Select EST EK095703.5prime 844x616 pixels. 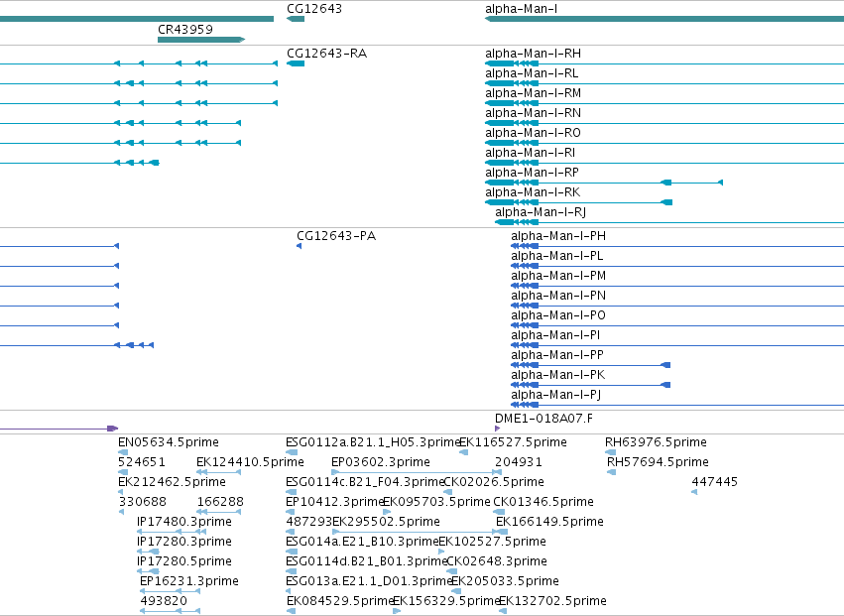tap(436, 502)
